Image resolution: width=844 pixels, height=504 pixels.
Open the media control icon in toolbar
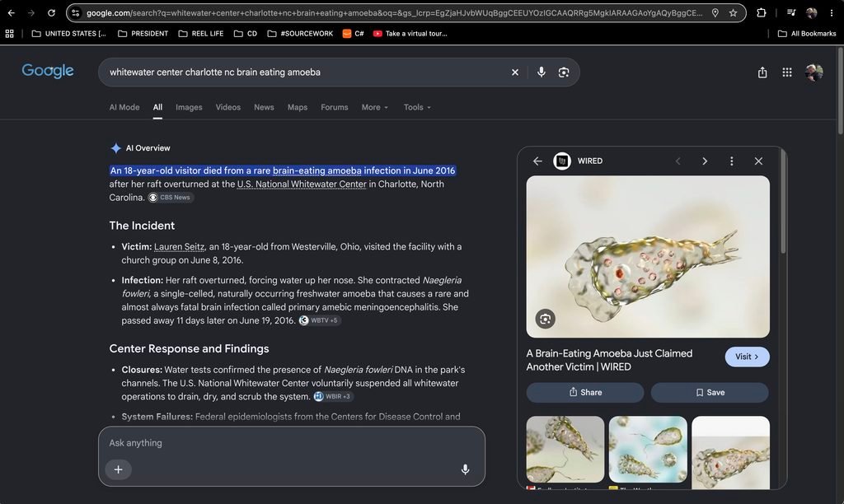click(x=791, y=13)
